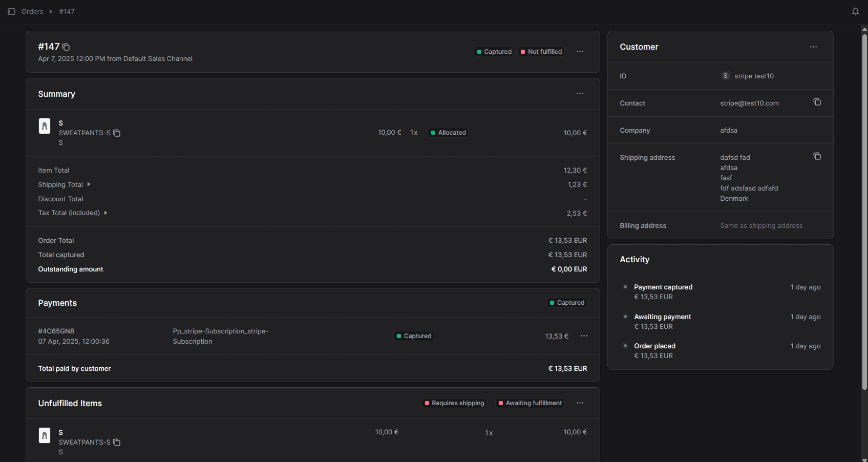Open the payment #4C65GN8 row overflow menu
This screenshot has width=868, height=462.
point(584,336)
